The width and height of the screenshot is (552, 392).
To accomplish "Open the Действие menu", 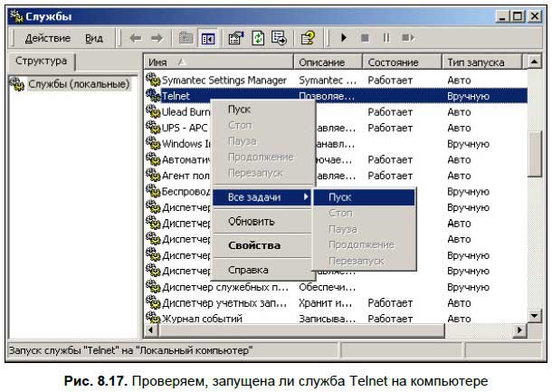I will (x=47, y=38).
